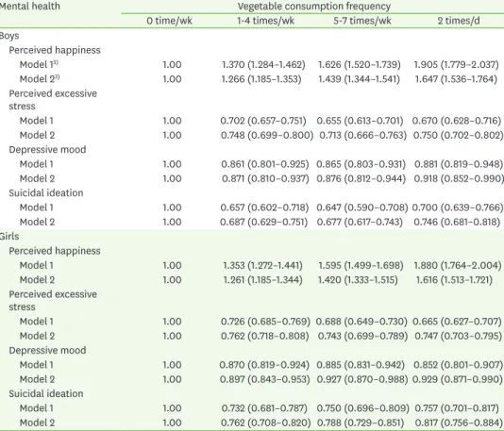Select value '1.420 (1.333–1.515)'
The width and height of the screenshot is (504, 431).
click(x=358, y=280)
